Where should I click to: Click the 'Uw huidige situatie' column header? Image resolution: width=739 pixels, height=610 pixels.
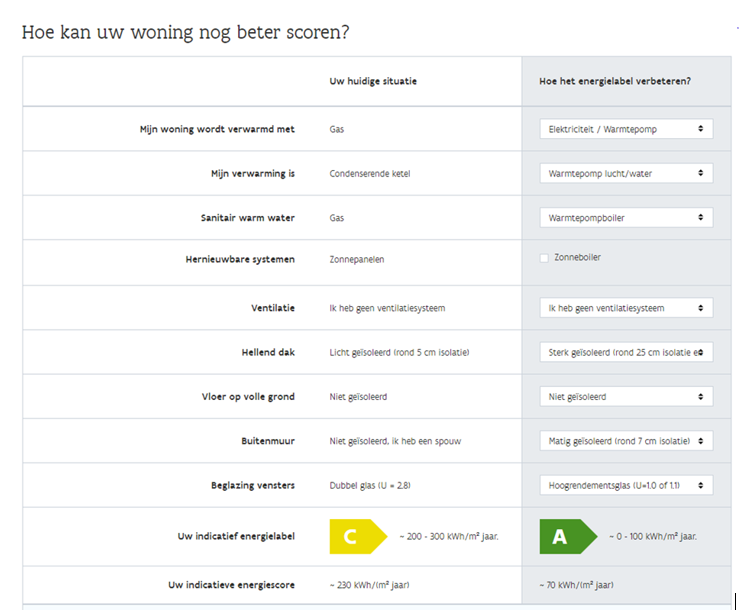point(373,81)
